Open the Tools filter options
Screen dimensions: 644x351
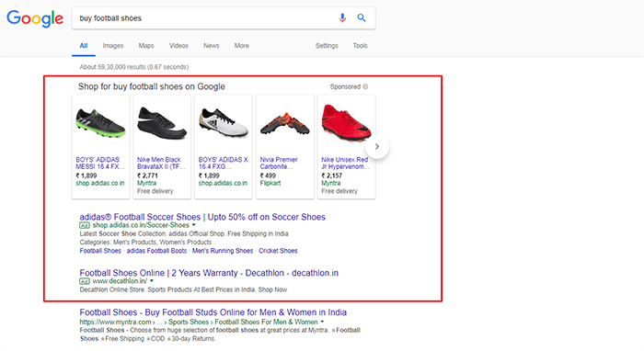click(x=360, y=46)
